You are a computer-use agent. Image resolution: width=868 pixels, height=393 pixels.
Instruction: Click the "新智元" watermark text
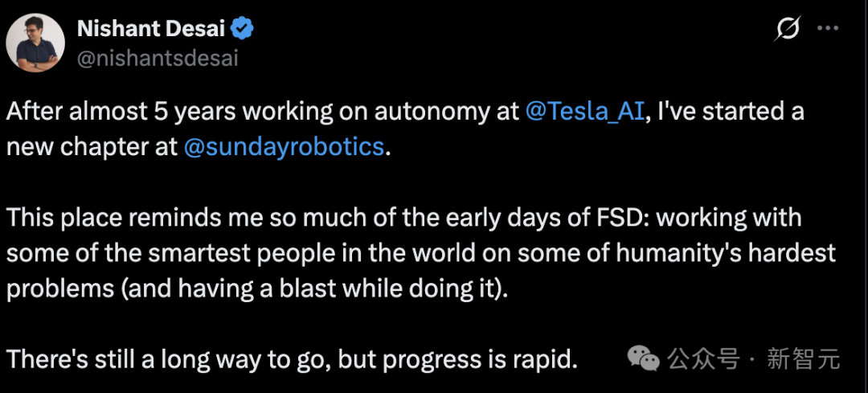803,358
